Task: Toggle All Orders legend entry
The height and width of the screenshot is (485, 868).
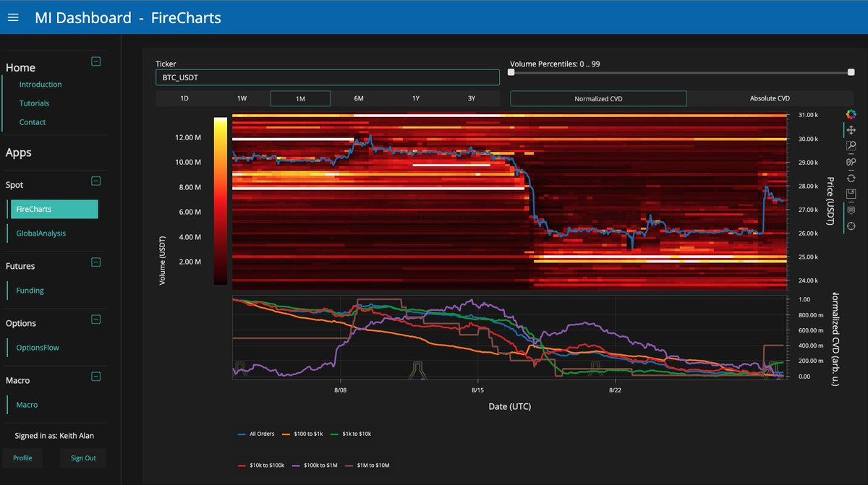Action: pos(258,434)
